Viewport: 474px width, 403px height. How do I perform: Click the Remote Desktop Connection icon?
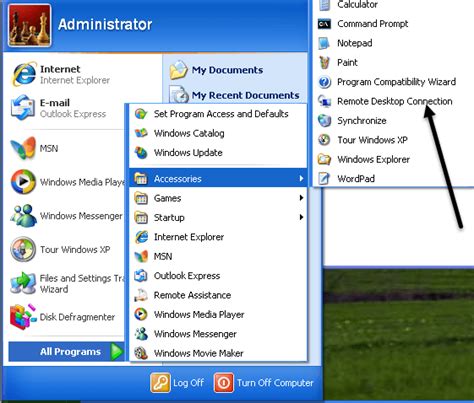coord(324,101)
